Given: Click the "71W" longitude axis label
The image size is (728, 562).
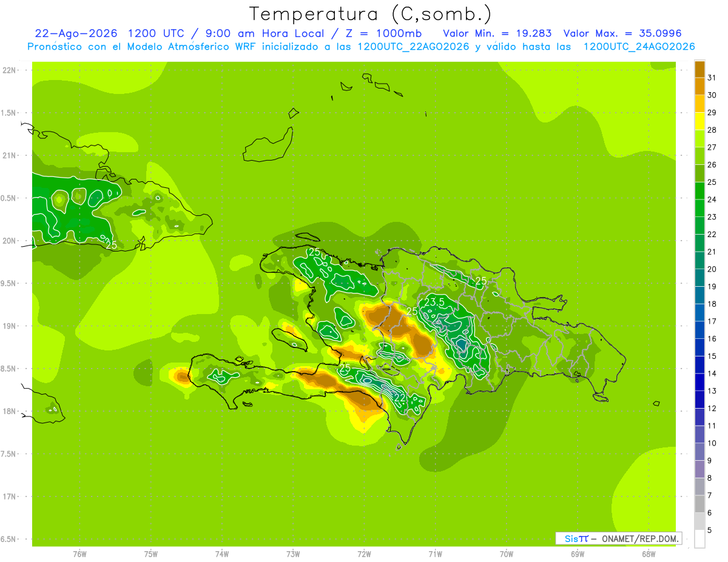Looking at the screenshot, I should pos(435,554).
